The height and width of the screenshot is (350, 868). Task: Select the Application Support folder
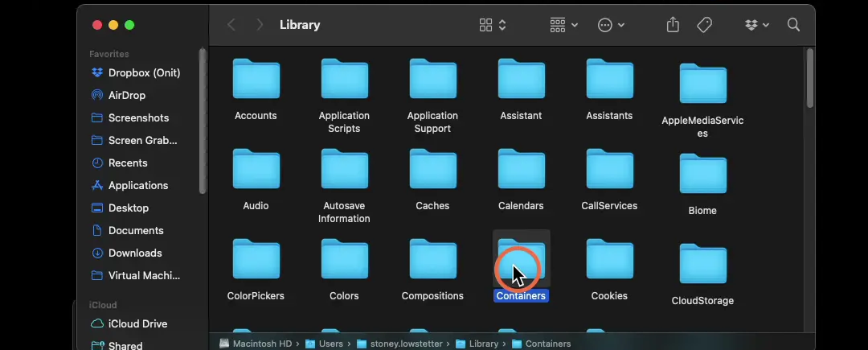tap(433, 79)
